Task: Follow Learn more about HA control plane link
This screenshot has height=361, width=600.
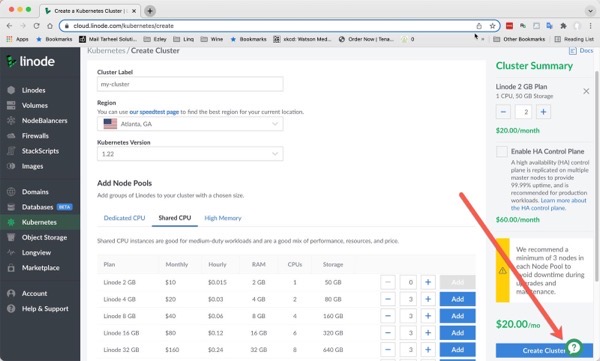Action: (548, 204)
